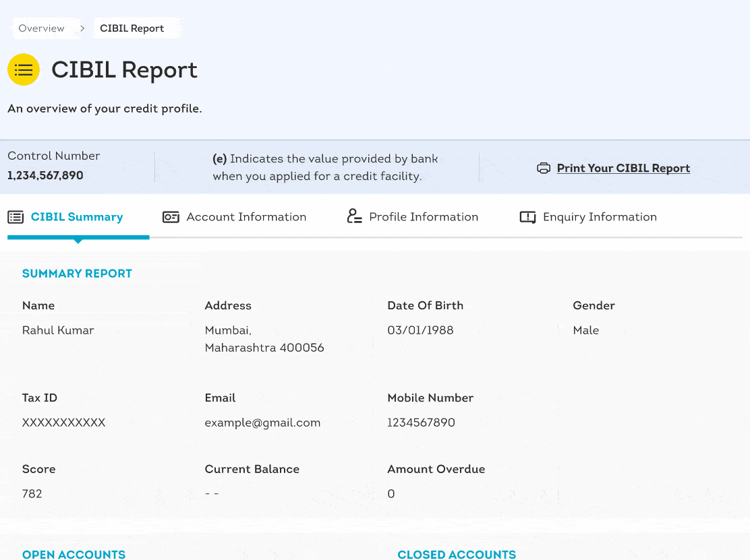Click the Gender field label
This screenshot has width=750, height=560.
coord(594,305)
